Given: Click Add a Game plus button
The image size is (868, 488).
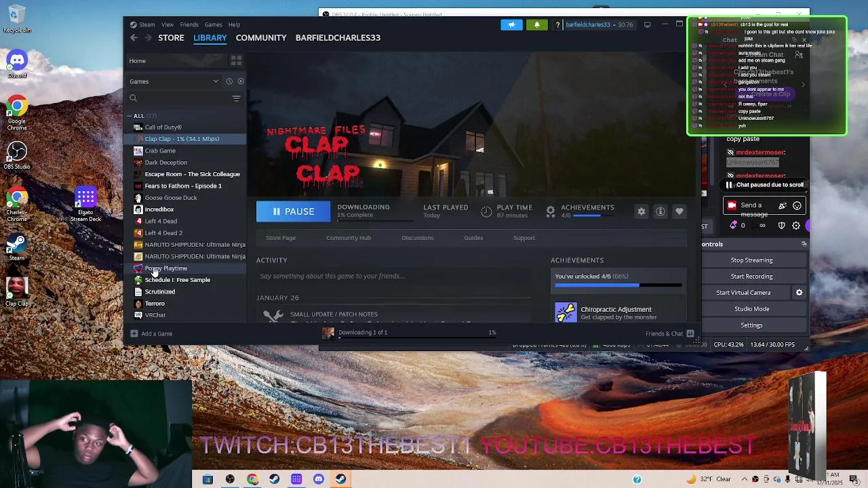Looking at the screenshot, I should (134, 333).
